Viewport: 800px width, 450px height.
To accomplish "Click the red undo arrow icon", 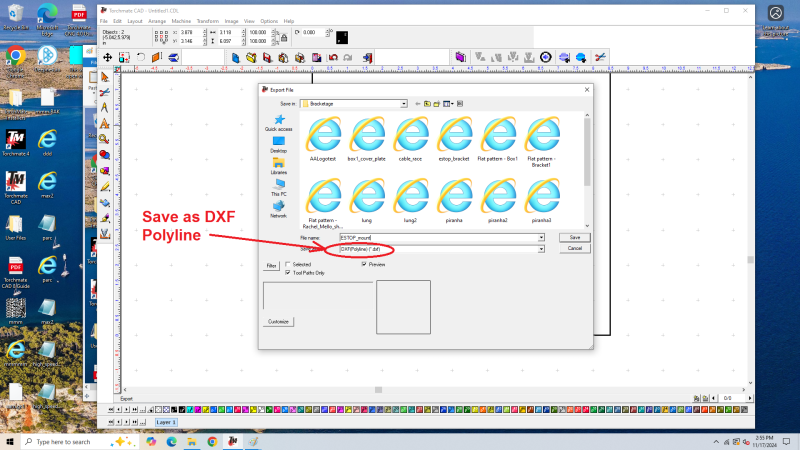I will tap(333, 57).
